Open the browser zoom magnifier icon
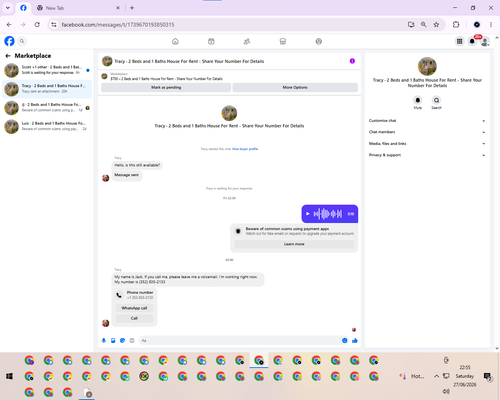 pos(424,25)
